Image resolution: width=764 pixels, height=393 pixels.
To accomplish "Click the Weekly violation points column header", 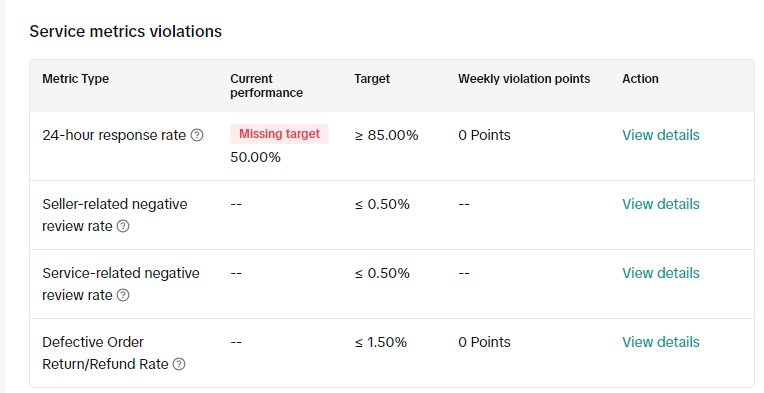I will 524,79.
